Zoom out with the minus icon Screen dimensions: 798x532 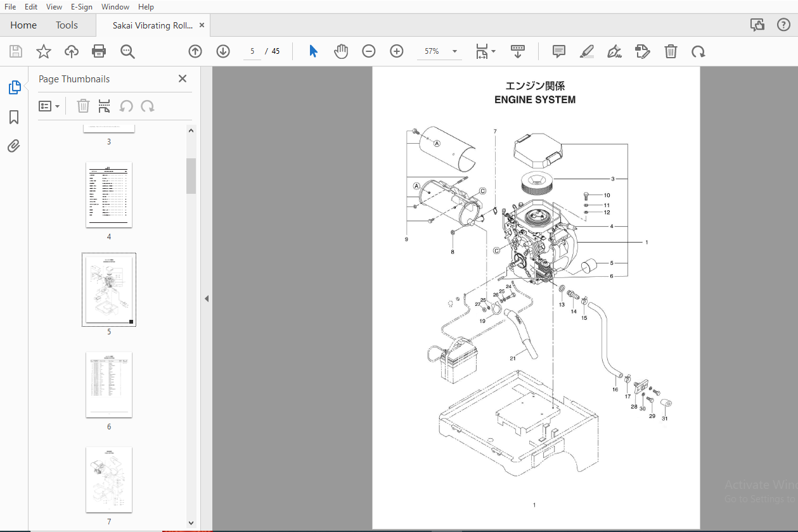(369, 51)
